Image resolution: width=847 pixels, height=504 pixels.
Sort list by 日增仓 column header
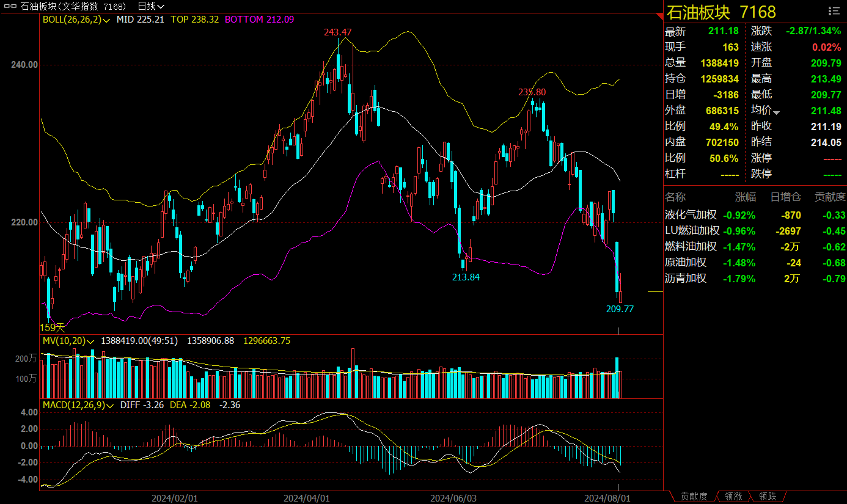785,197
